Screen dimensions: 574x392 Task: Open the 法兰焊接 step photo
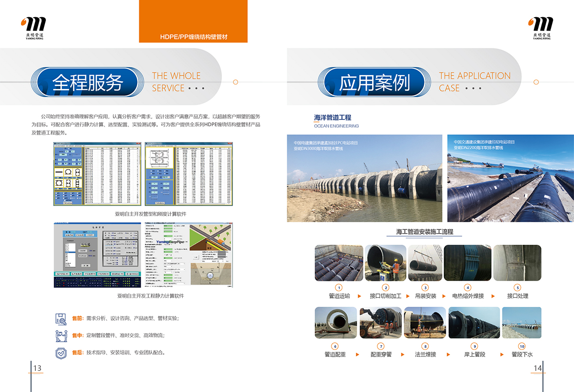click(425, 323)
